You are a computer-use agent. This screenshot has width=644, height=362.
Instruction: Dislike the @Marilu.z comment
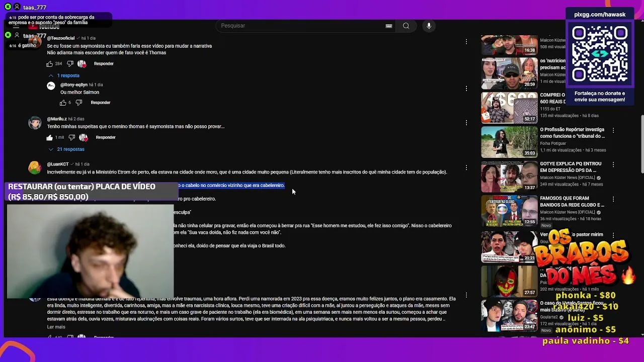[71, 137]
